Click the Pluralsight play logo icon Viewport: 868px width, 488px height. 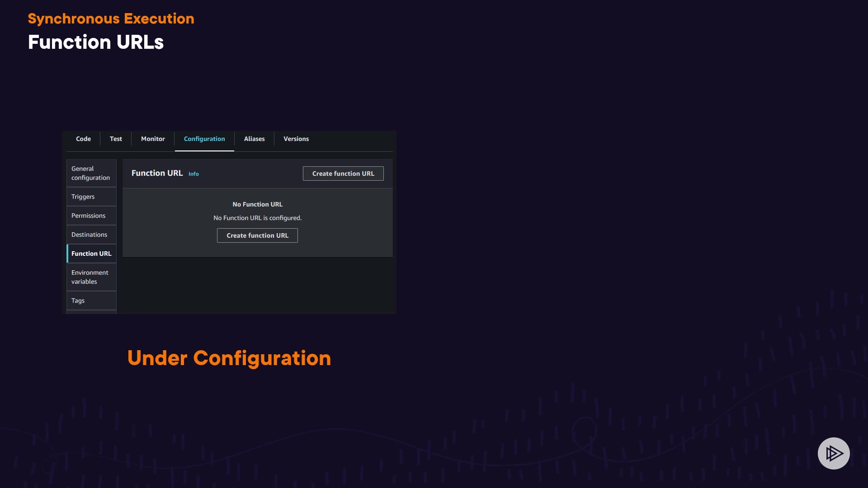click(833, 453)
